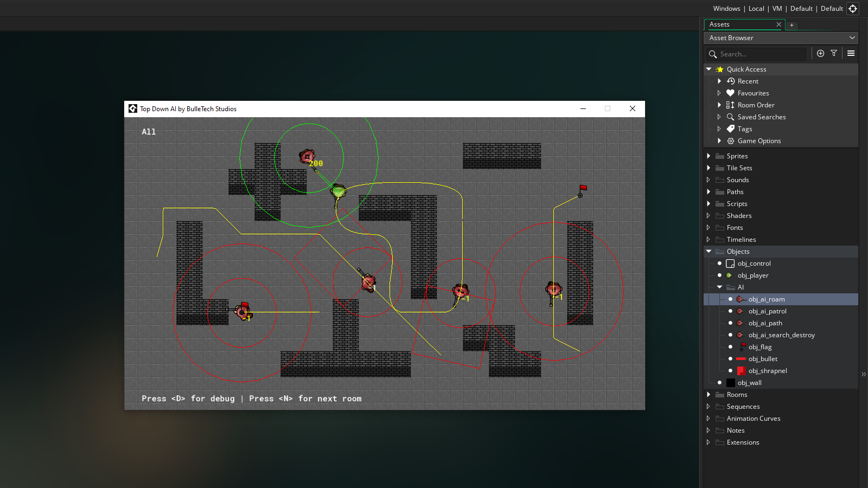This screenshot has width=868, height=488.
Task: Collapse the Quick Access section
Action: 709,69
